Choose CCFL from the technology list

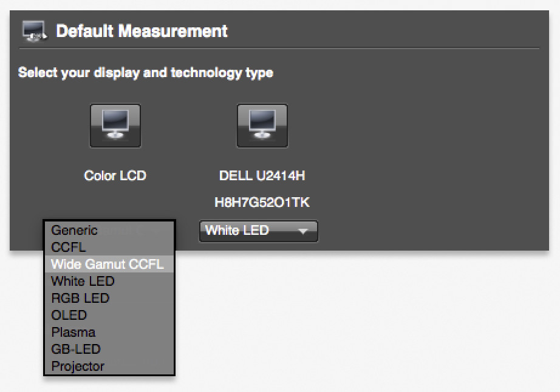(x=69, y=248)
